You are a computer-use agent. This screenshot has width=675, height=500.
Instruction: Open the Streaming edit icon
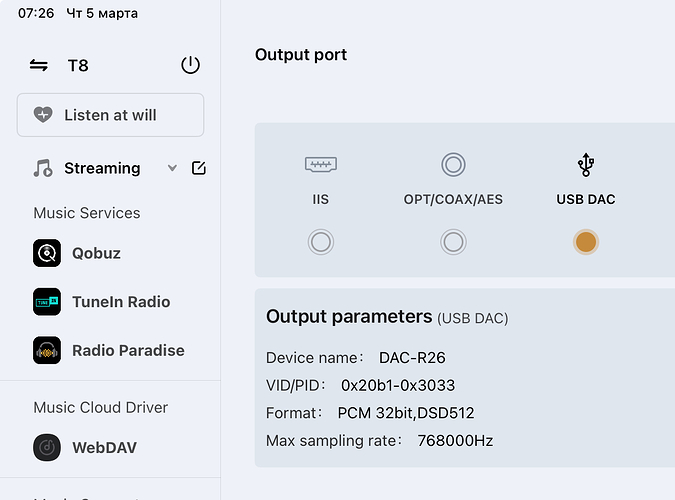pyautogui.click(x=198, y=168)
